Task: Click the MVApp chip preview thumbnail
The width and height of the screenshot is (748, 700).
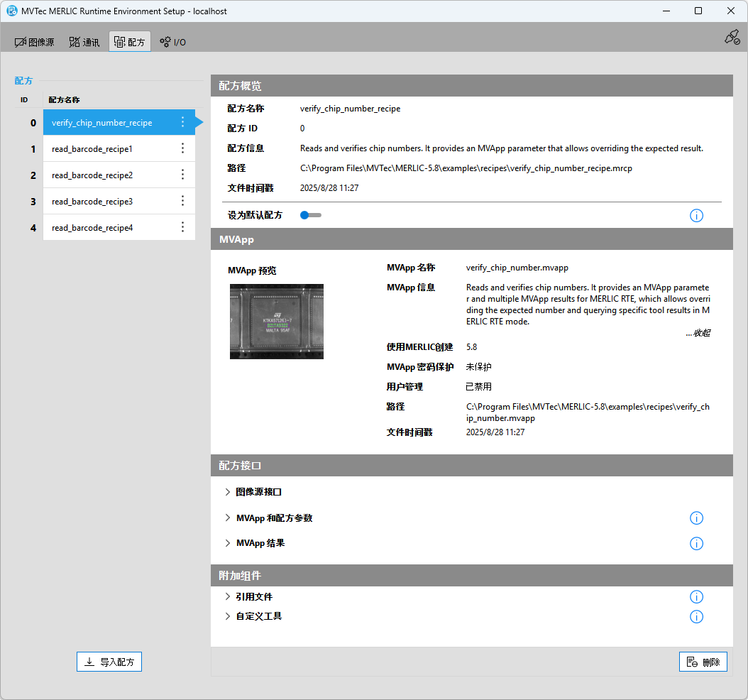Action: [277, 321]
